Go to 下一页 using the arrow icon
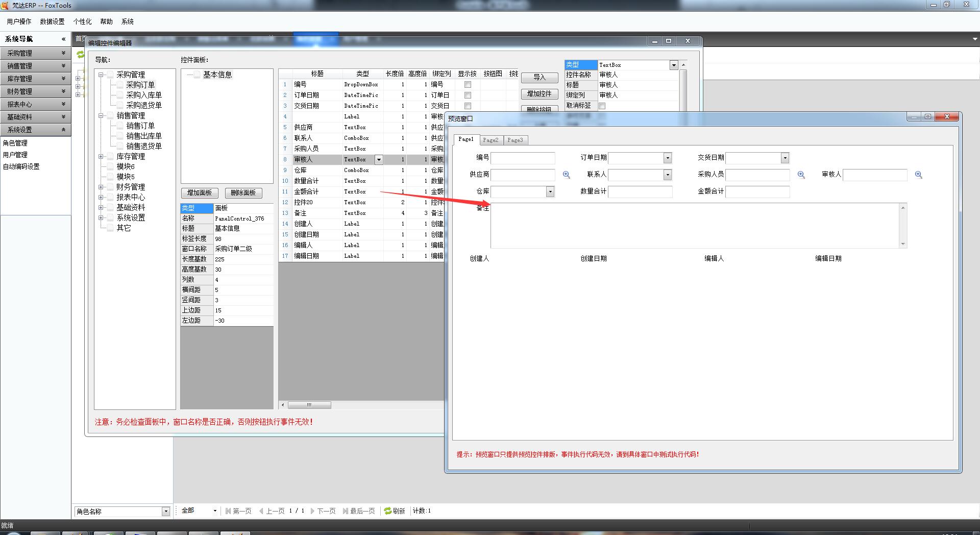Screen dimensions: 980x535 coord(312,511)
